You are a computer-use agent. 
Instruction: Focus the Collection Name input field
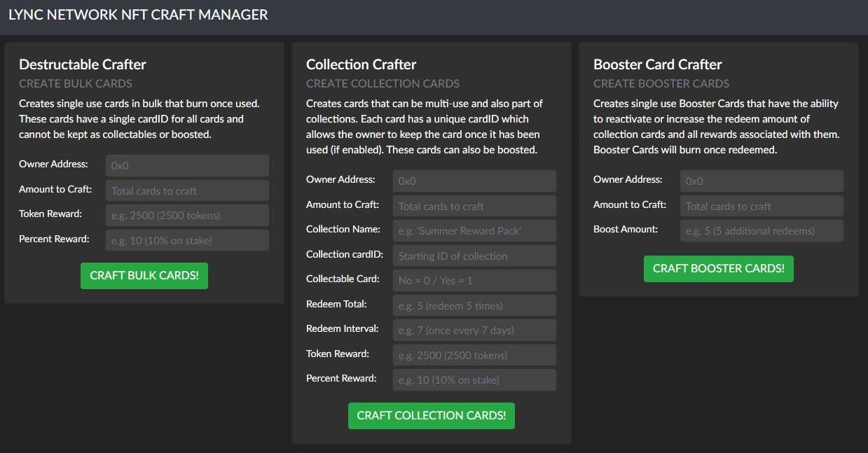click(474, 231)
